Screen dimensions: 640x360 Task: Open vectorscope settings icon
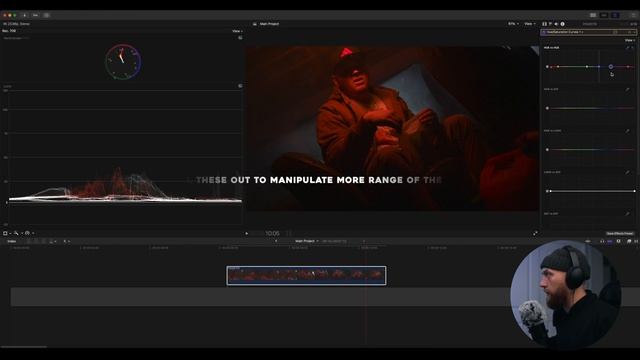240,38
